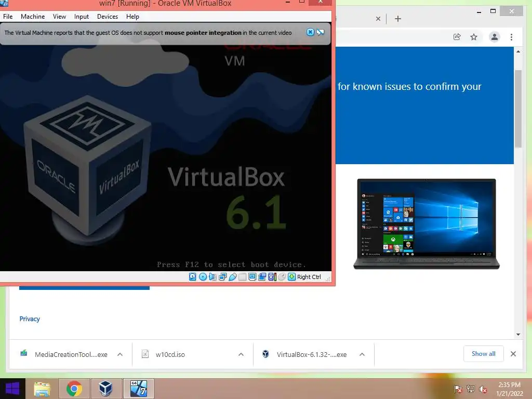Expand options for VirtualBox-6.1.32 download
532x399 pixels.
pyautogui.click(x=362, y=354)
